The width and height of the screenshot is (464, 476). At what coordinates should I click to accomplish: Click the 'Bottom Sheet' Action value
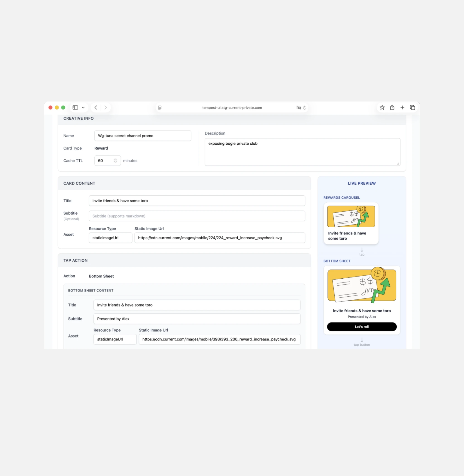[101, 276]
